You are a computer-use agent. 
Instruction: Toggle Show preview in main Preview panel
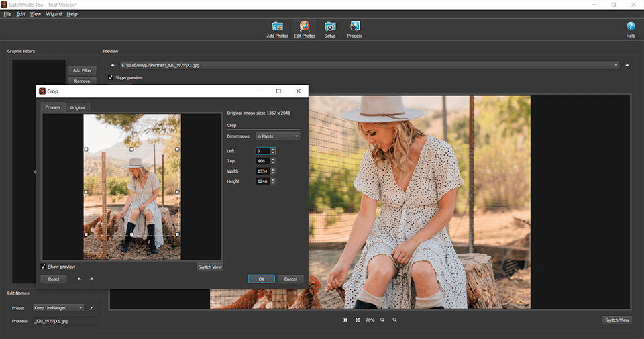pyautogui.click(x=111, y=77)
